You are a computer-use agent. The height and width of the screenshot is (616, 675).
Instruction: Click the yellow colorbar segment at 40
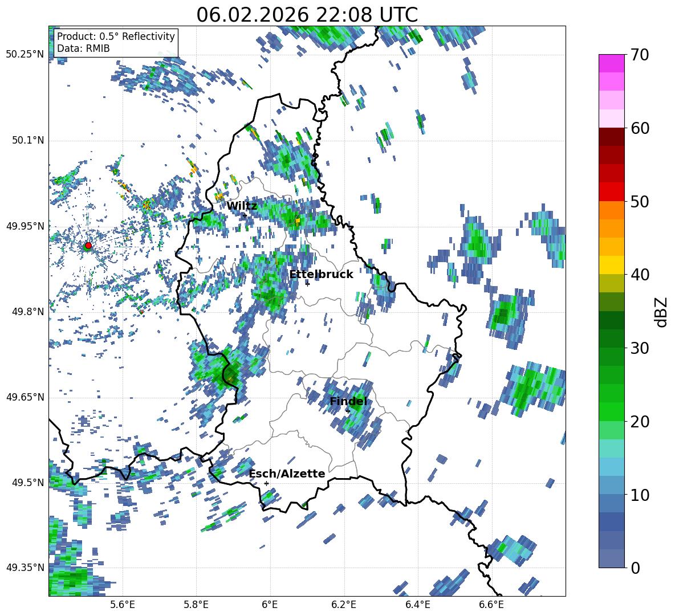pyautogui.click(x=611, y=265)
